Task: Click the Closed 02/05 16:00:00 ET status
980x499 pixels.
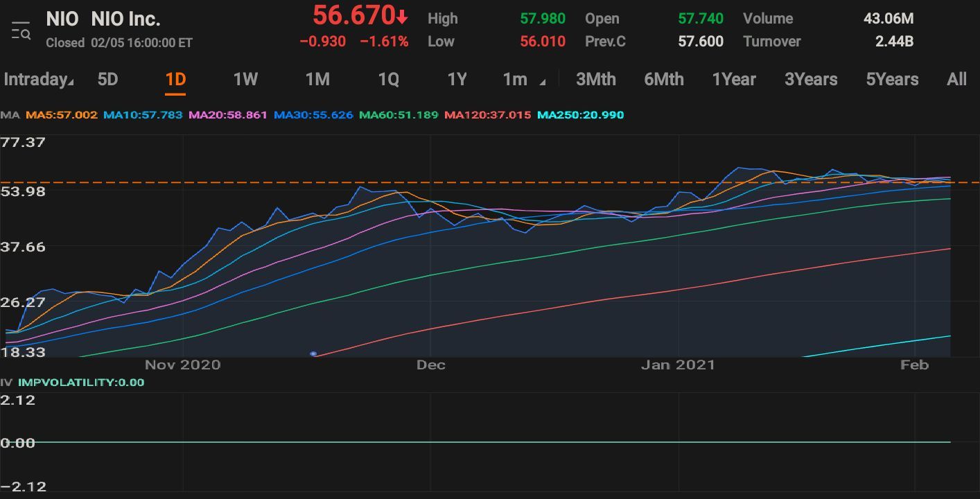Action: pos(119,43)
